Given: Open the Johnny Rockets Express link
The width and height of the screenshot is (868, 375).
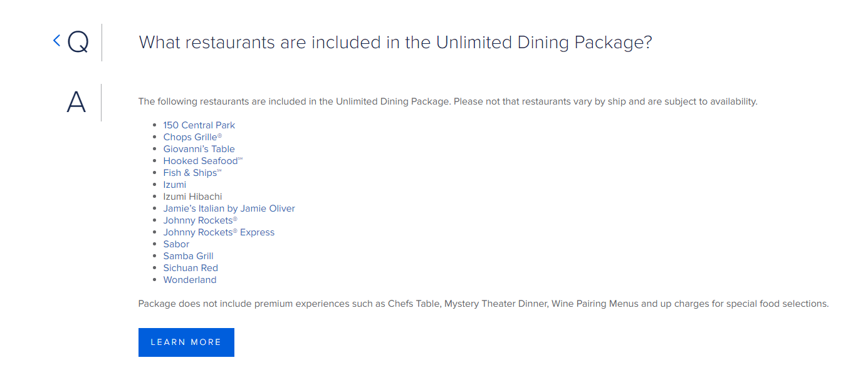Looking at the screenshot, I should 219,232.
